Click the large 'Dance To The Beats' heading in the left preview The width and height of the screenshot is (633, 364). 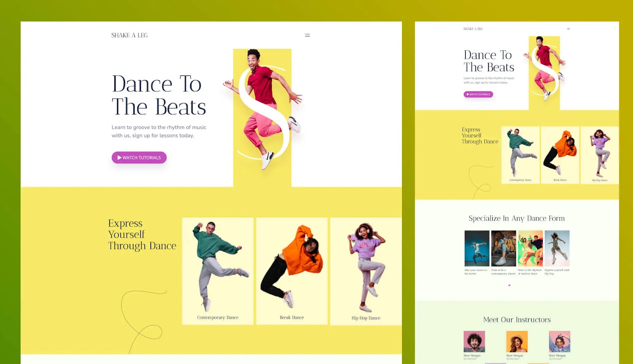159,95
